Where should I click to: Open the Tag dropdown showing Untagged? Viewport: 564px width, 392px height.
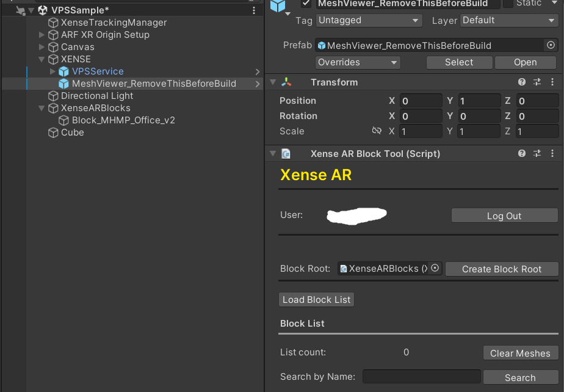[369, 20]
